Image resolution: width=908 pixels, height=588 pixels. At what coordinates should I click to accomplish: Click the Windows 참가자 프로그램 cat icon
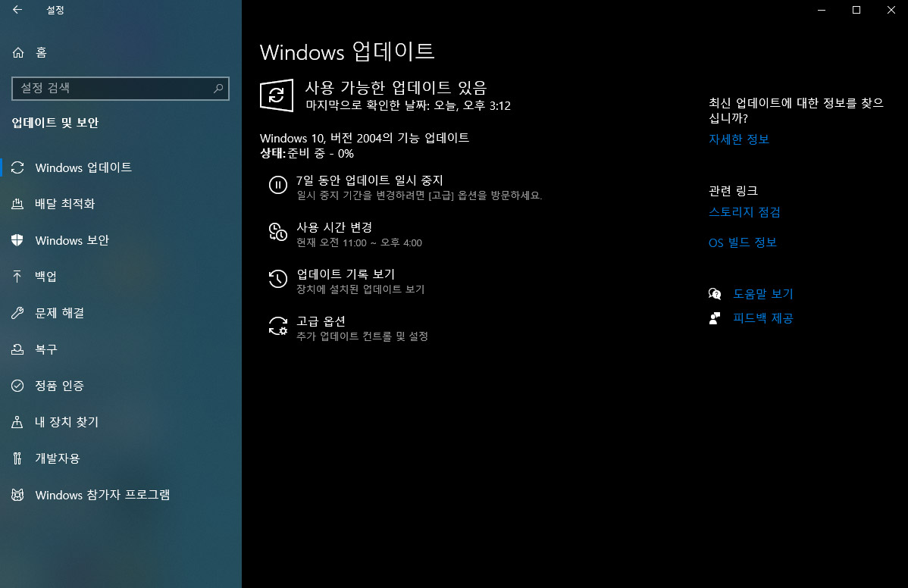coord(17,495)
